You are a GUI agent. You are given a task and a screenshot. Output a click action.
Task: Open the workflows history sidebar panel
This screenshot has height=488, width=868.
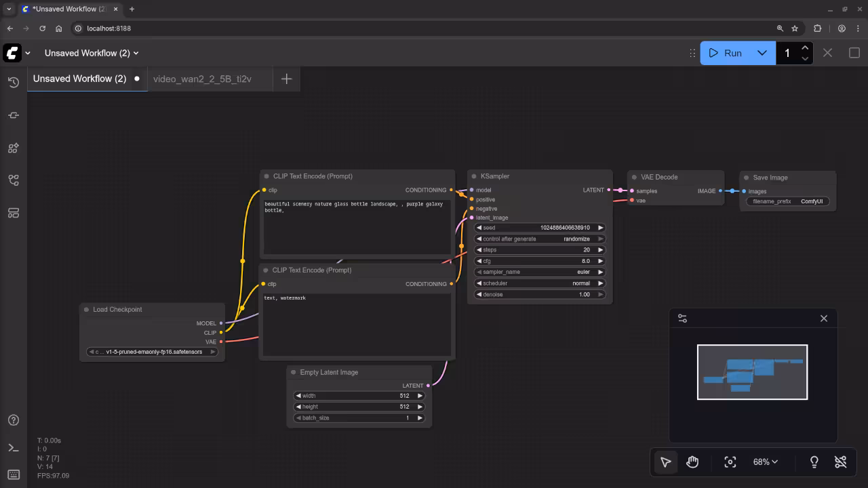pos(13,81)
